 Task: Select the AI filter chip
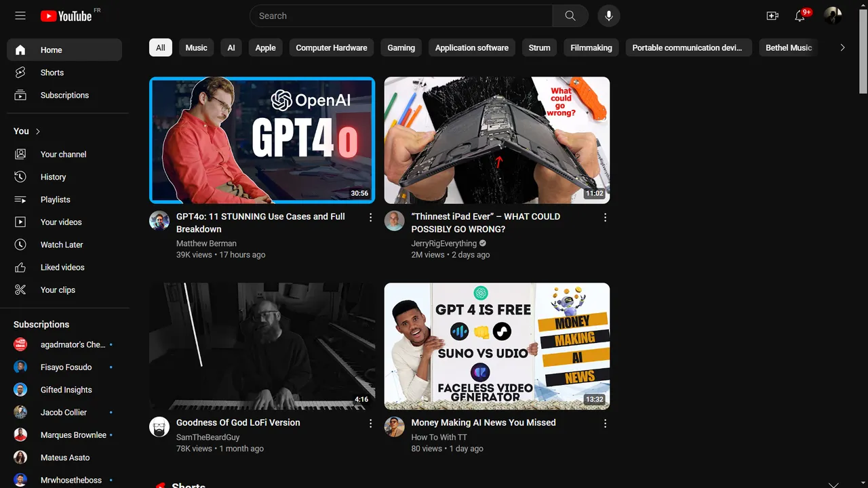[231, 47]
